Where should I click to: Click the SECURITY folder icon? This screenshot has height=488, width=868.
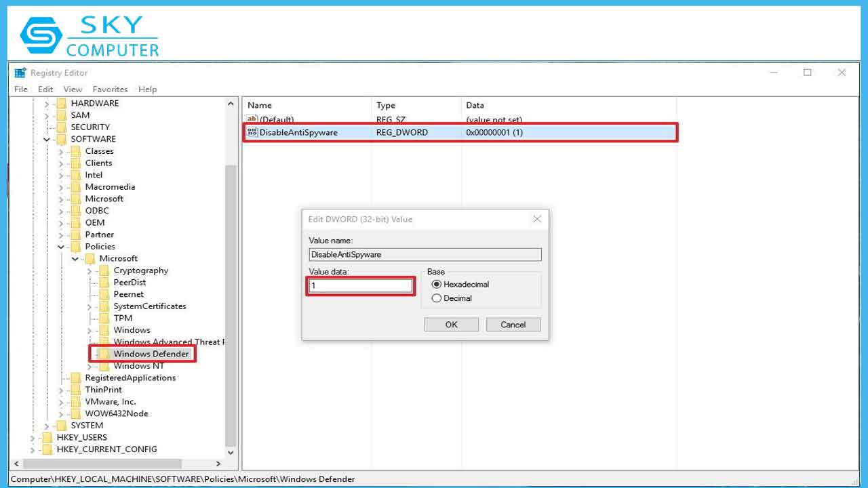(62, 127)
